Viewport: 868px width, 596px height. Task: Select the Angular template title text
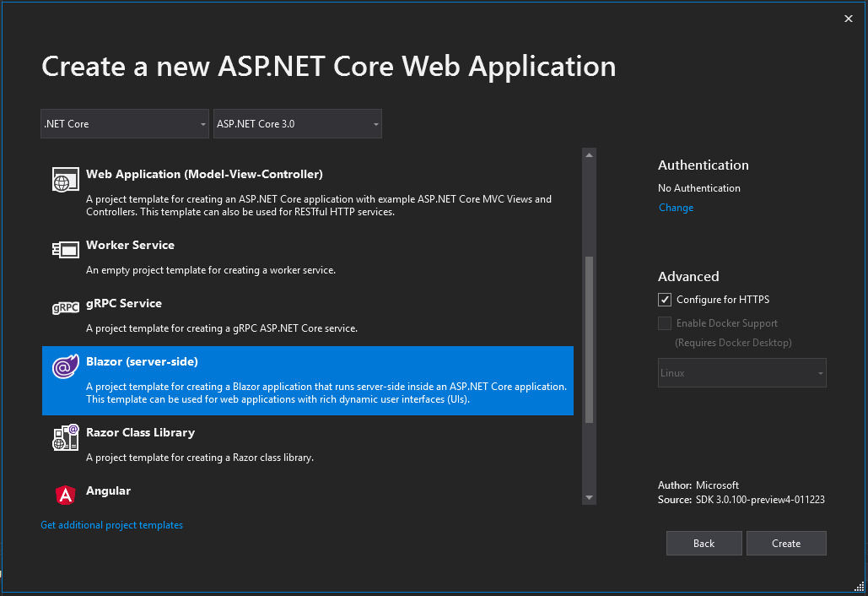[x=109, y=490]
